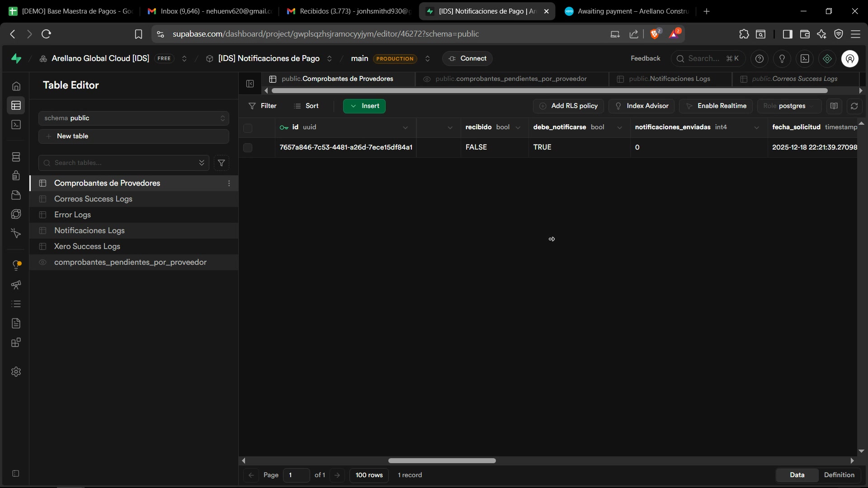This screenshot has width=868, height=488.
Task: Open the Storage sidebar icon
Action: (16, 195)
